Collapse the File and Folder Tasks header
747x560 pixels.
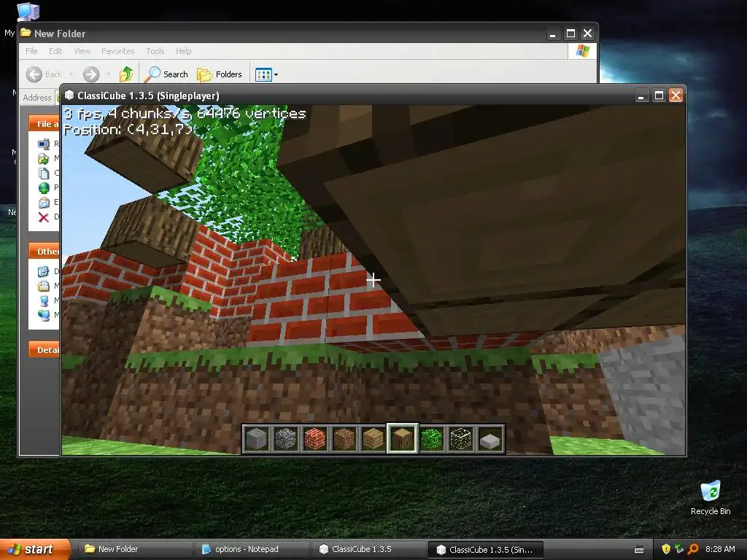[44, 123]
